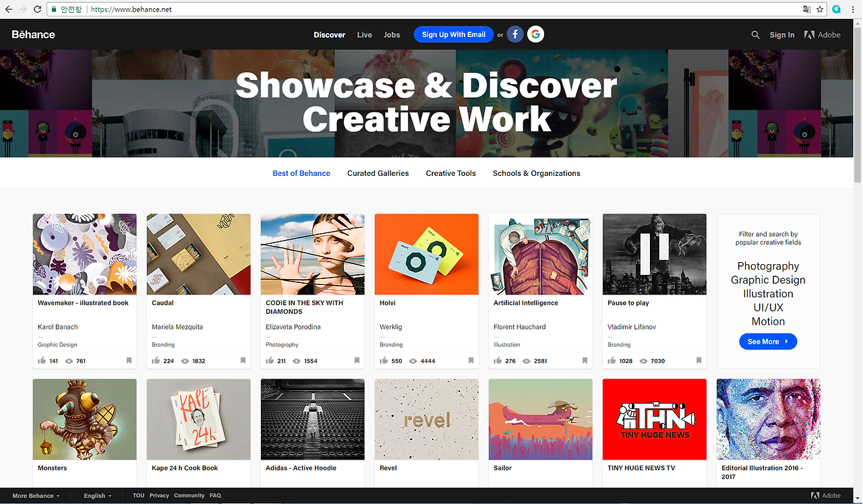Click the Sailor project title
This screenshot has width=863, height=504.
[502, 468]
